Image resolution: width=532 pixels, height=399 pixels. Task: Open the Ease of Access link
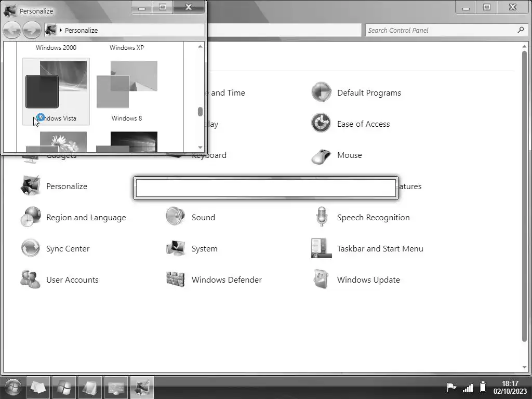point(363,124)
